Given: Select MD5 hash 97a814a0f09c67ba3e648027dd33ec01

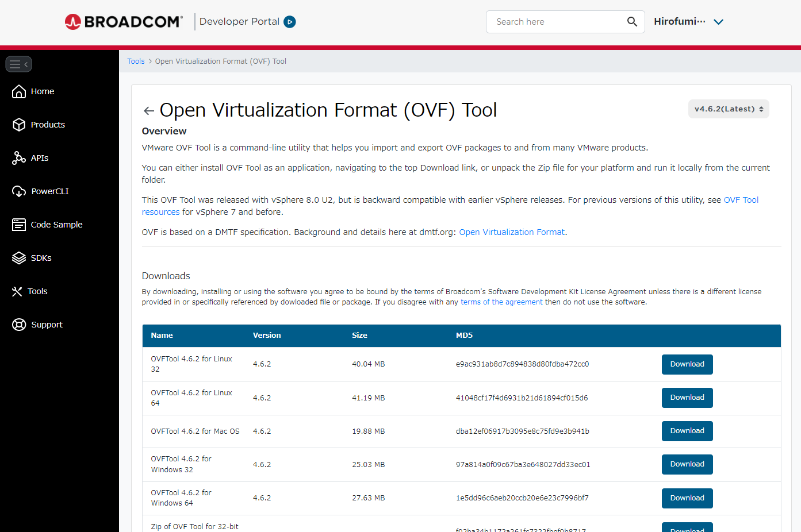Looking at the screenshot, I should 523,465.
